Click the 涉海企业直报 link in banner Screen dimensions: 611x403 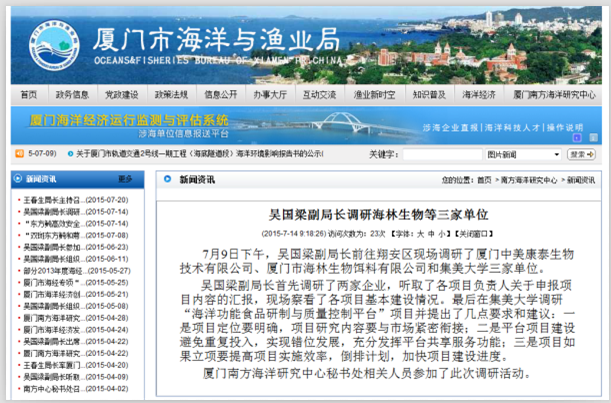point(451,128)
